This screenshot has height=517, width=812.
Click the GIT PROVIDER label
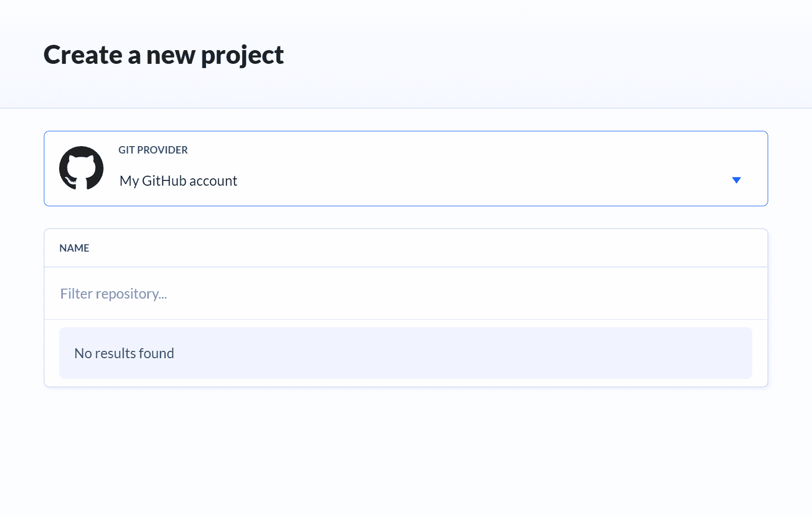click(x=153, y=150)
